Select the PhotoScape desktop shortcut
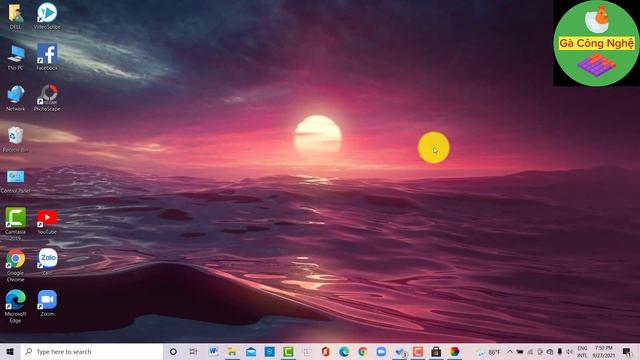This screenshot has width=640, height=360. [47, 98]
